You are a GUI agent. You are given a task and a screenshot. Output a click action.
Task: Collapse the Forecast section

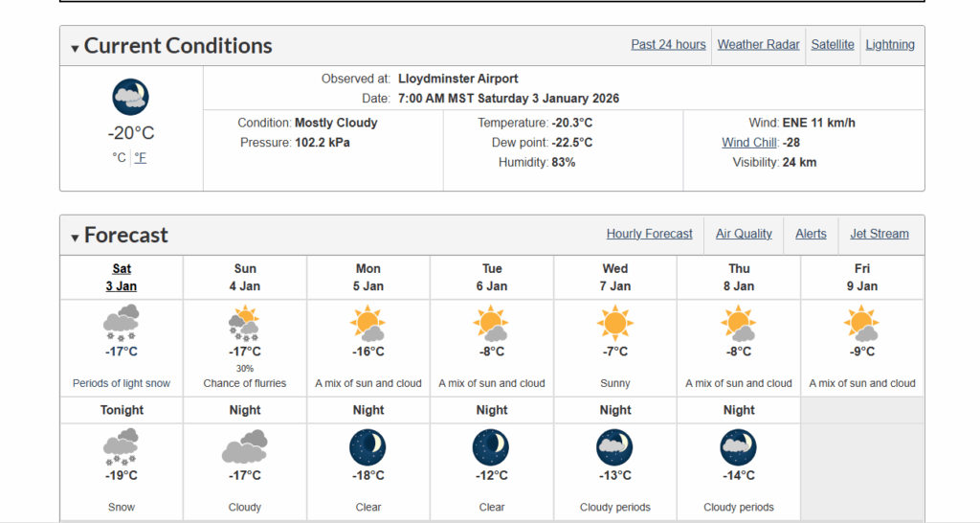(x=76, y=238)
